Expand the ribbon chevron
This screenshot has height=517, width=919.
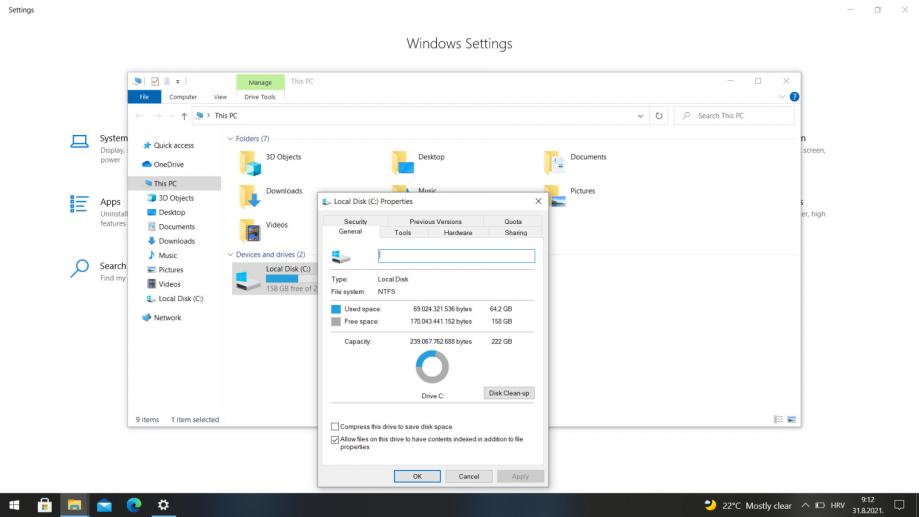(782, 97)
